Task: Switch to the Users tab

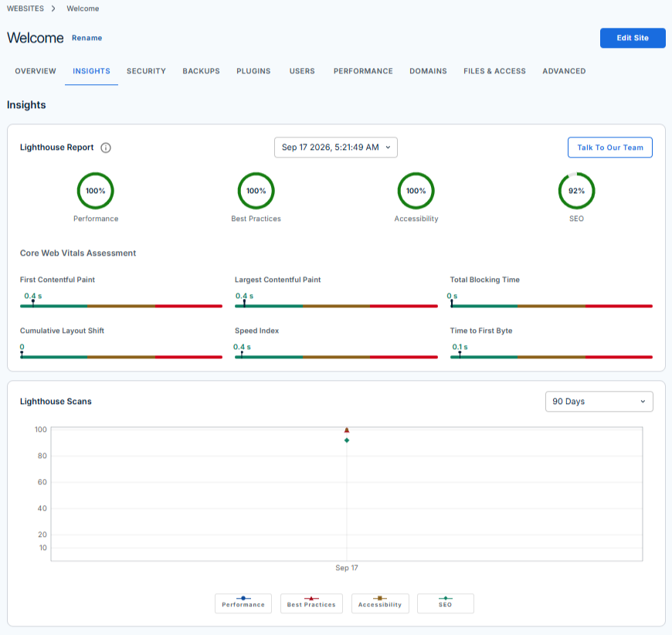Action: click(x=302, y=71)
